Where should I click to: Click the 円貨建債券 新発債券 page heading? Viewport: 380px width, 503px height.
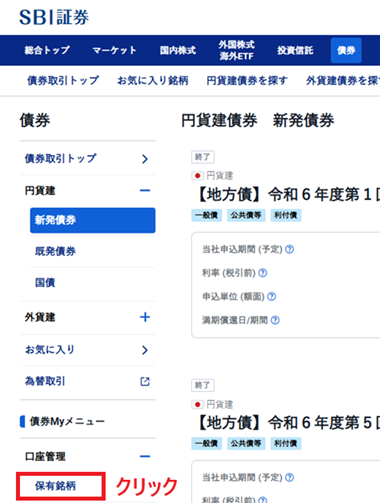click(257, 120)
